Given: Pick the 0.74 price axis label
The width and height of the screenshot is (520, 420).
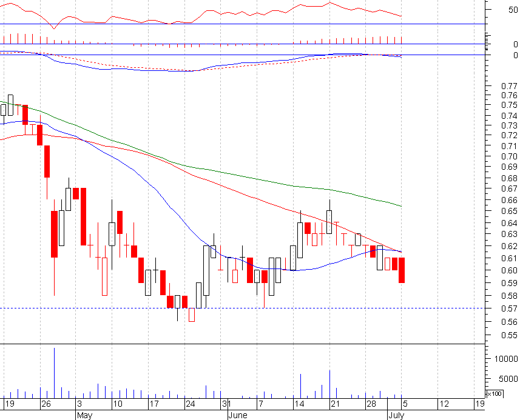Looking at the screenshot, I should point(509,116).
